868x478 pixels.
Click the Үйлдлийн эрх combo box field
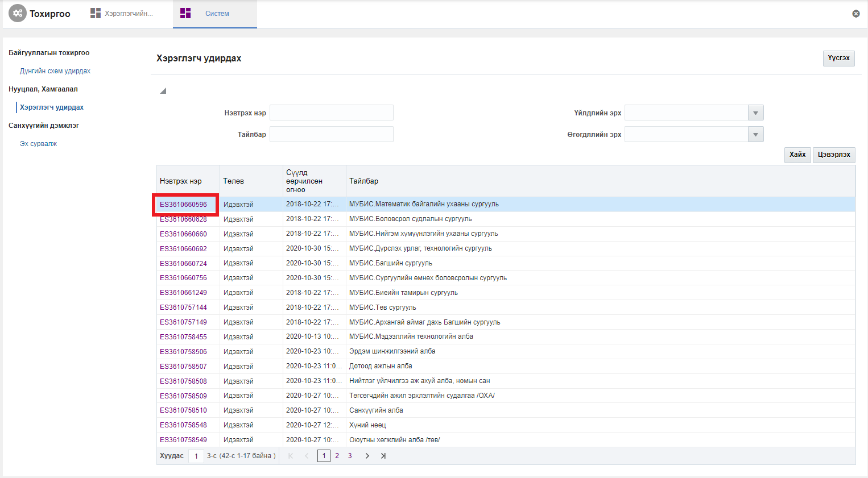coord(687,113)
